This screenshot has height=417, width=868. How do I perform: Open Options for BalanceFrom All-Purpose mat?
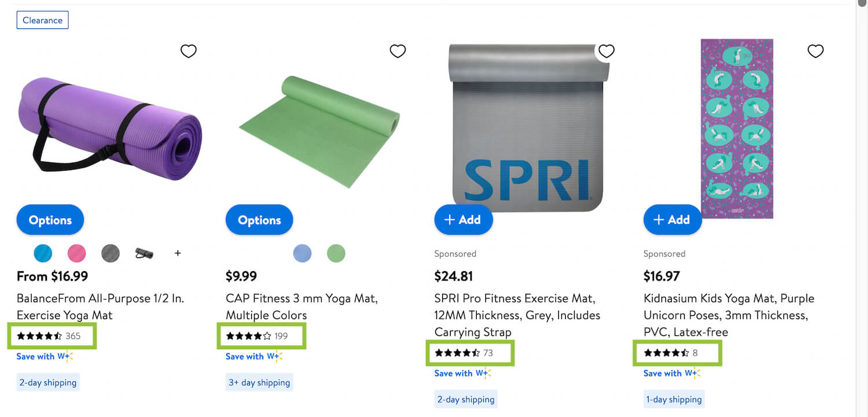(50, 220)
